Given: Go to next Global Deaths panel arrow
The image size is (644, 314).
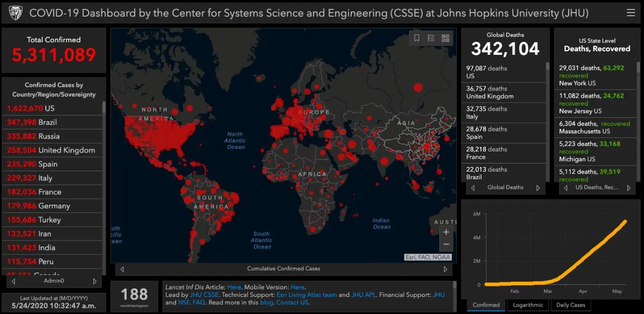Looking at the screenshot, I should tap(538, 188).
